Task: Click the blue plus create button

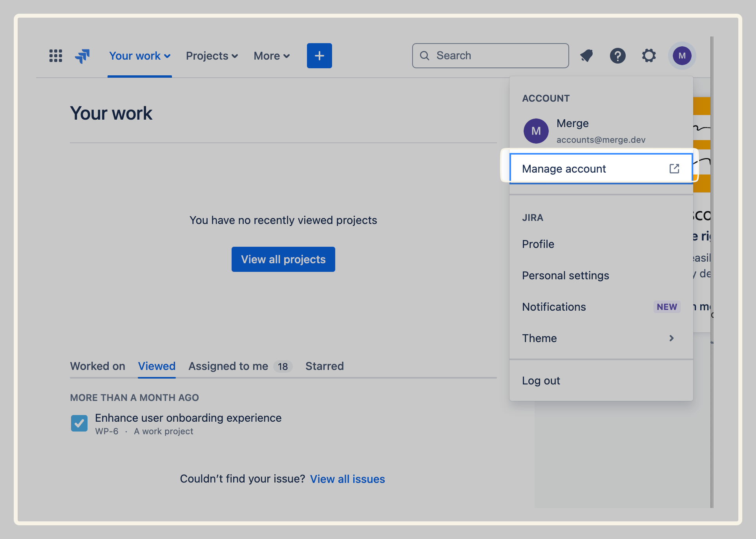Action: (x=319, y=56)
